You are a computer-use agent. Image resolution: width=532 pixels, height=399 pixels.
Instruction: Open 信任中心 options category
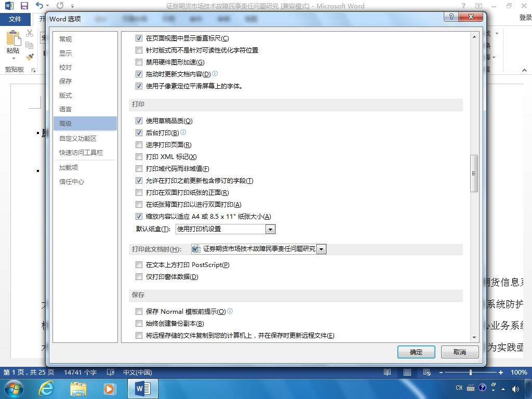85,181
